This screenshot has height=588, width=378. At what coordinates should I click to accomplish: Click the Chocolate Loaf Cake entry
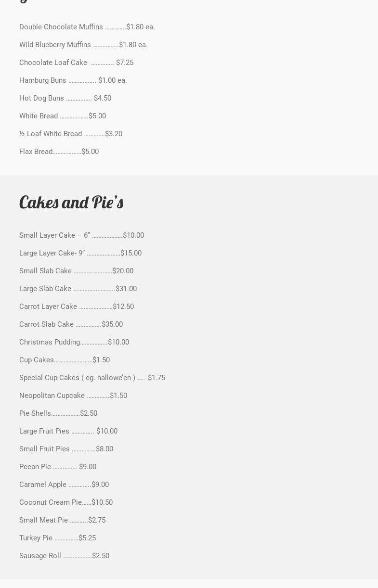[76, 63]
